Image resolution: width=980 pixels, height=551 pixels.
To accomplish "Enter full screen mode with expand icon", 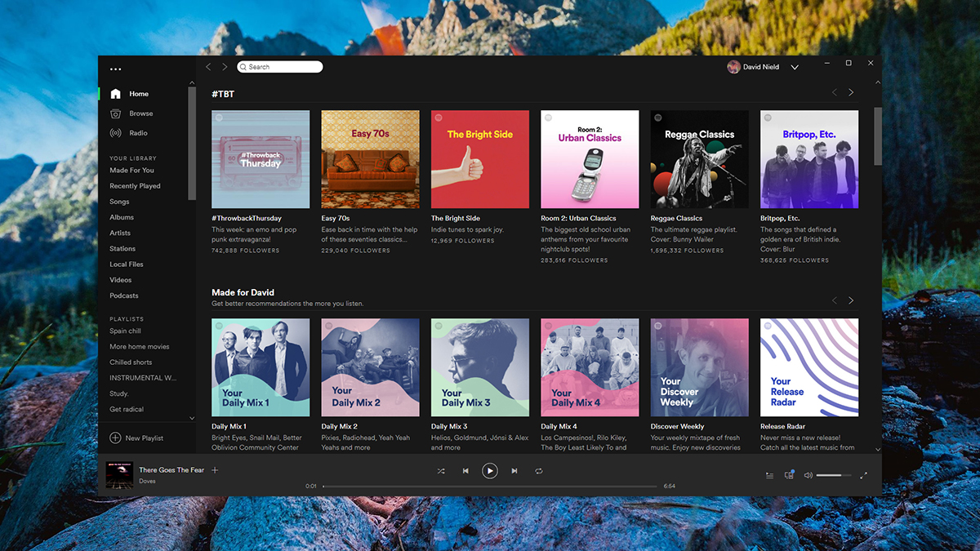I will pyautogui.click(x=863, y=475).
